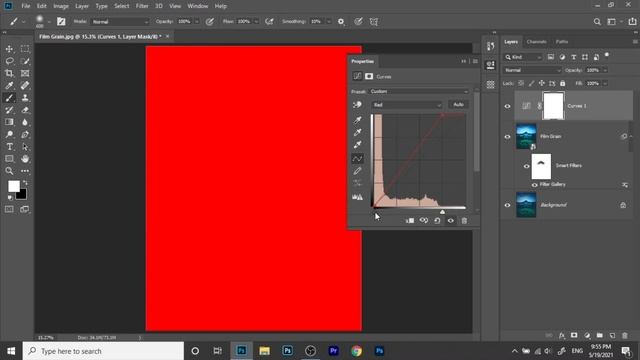The width and height of the screenshot is (640, 360).
Task: Reset Curves adjustment to defaults
Action: 437,221
